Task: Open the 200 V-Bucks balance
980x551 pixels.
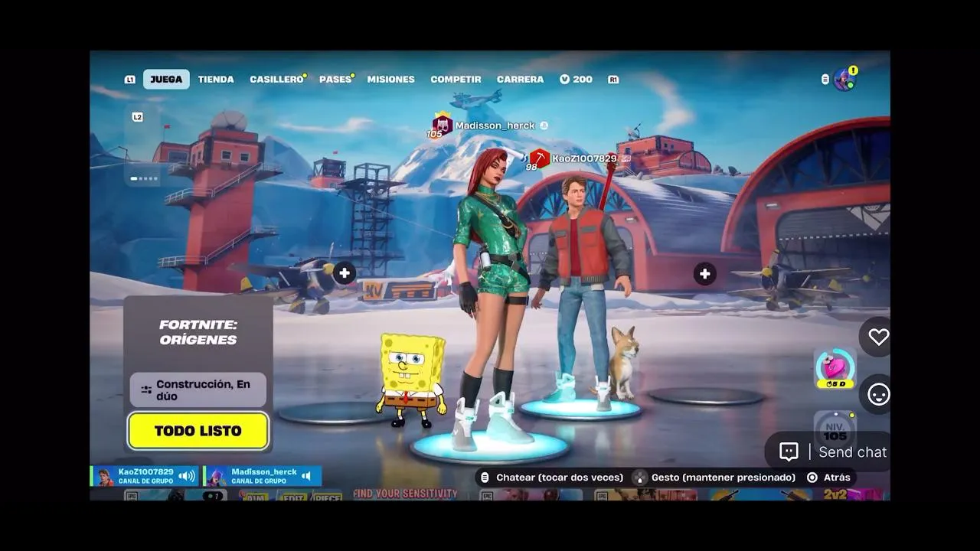Action: click(x=576, y=80)
